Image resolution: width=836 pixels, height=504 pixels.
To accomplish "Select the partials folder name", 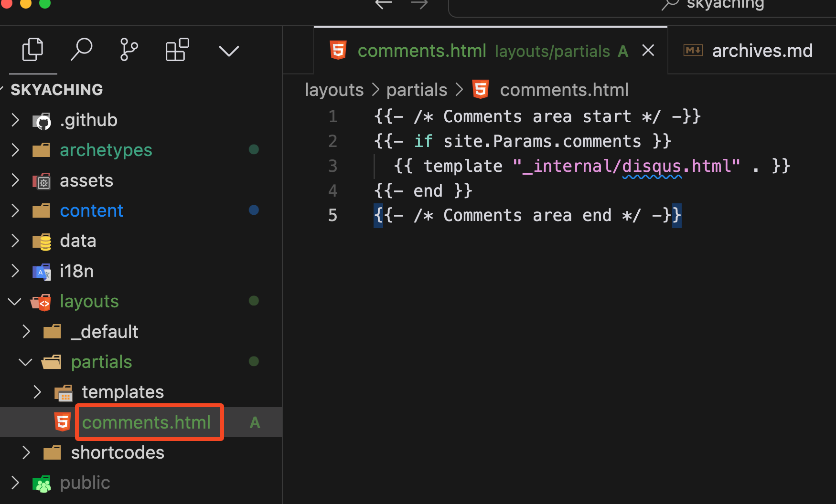I will (101, 362).
